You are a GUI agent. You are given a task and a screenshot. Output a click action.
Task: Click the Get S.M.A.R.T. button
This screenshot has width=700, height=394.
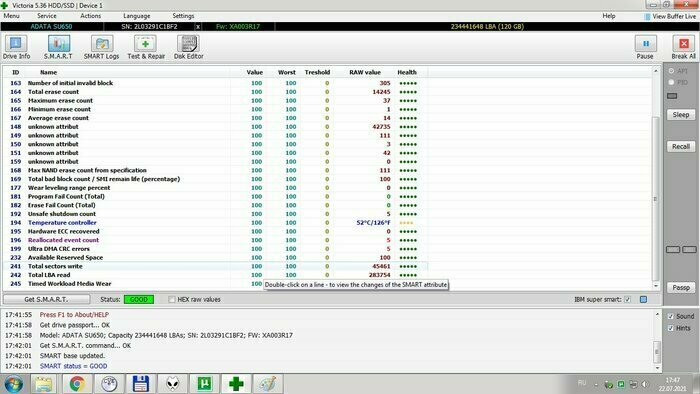[46, 299]
